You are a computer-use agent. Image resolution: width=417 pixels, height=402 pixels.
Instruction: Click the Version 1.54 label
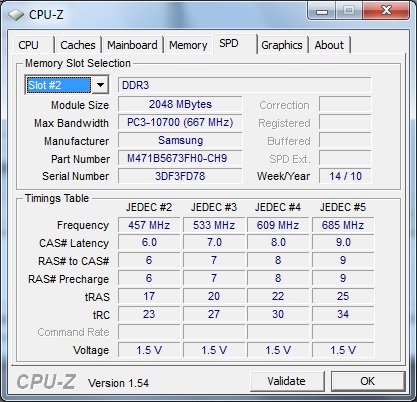coord(118,383)
